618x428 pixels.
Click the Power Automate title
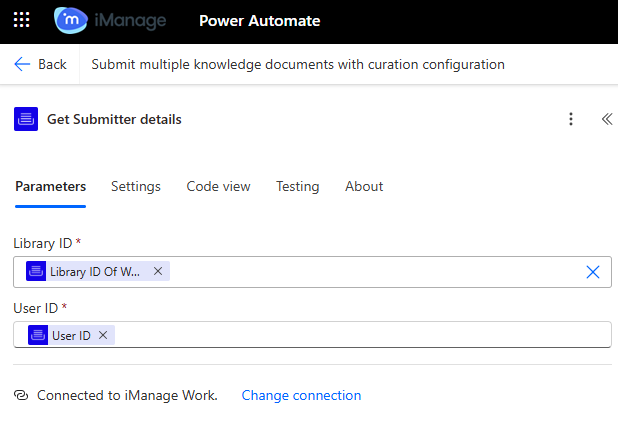[x=259, y=20]
